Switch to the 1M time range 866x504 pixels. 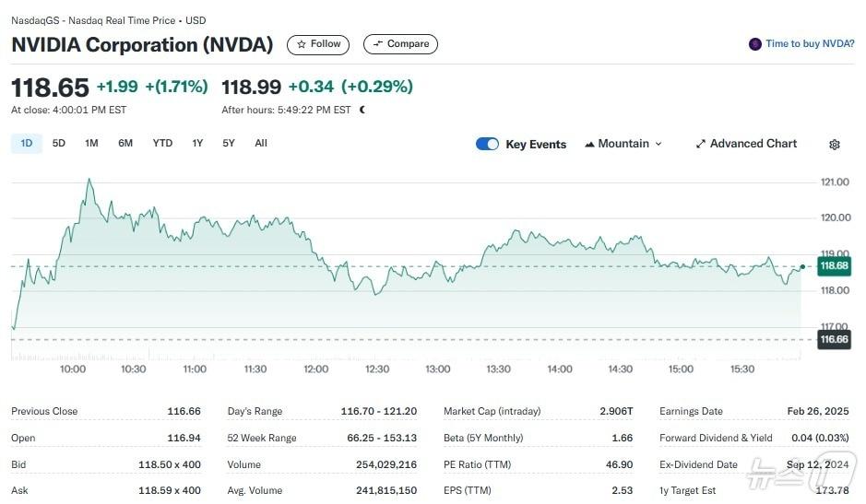click(x=91, y=144)
